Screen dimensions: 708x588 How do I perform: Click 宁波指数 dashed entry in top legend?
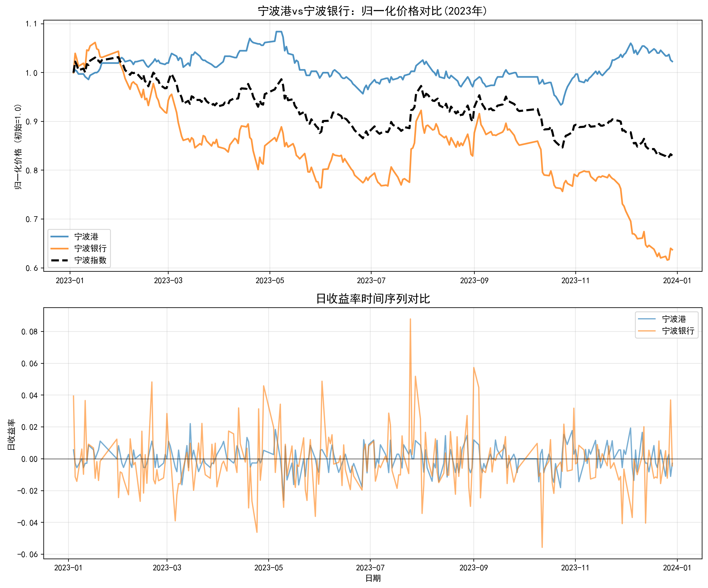click(x=90, y=260)
